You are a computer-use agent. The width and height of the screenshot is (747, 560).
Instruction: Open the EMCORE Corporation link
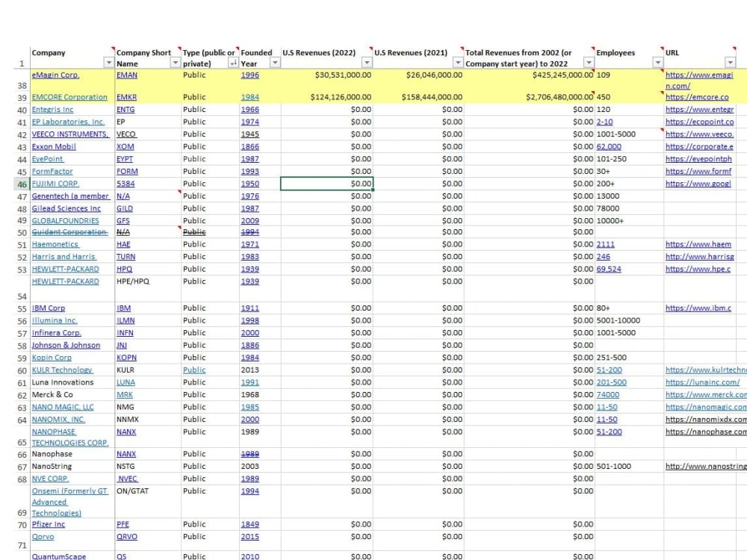click(x=69, y=97)
